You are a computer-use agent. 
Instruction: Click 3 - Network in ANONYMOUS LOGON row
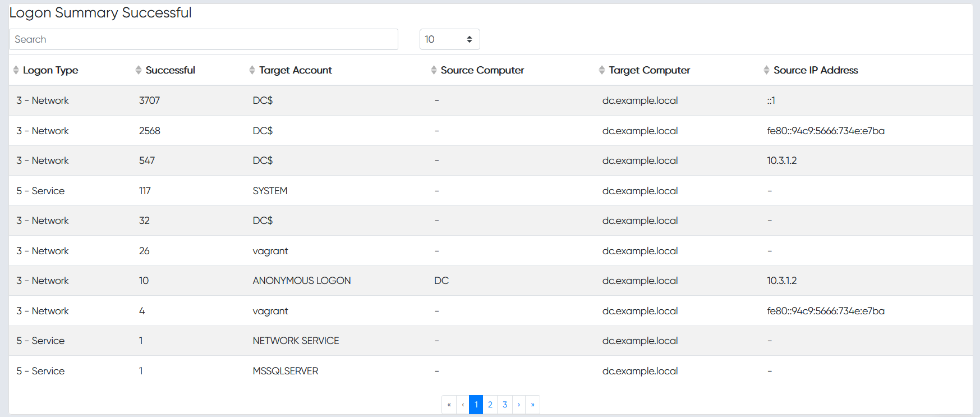coord(43,281)
